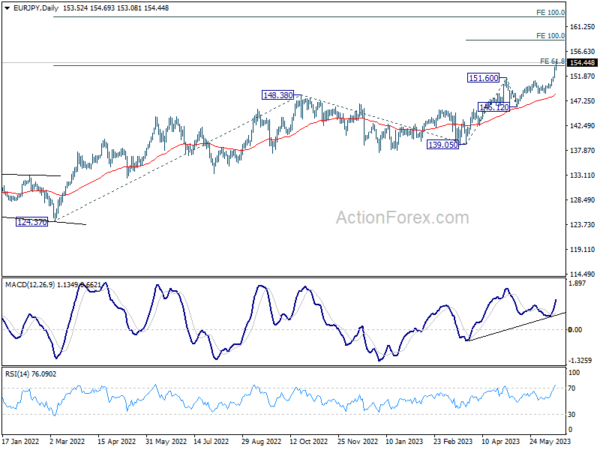Click the 114.490 price axis value
This screenshot has height=450, width=600.
[582, 274]
